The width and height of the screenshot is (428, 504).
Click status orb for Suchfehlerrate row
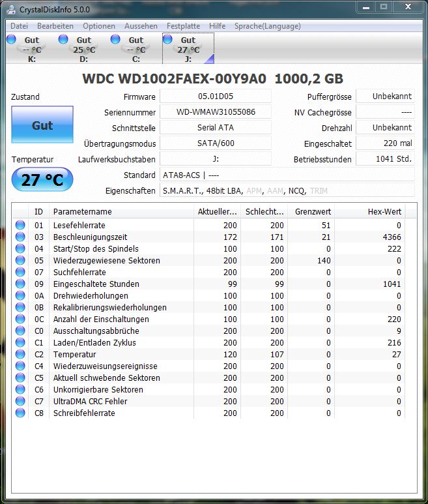click(x=20, y=272)
